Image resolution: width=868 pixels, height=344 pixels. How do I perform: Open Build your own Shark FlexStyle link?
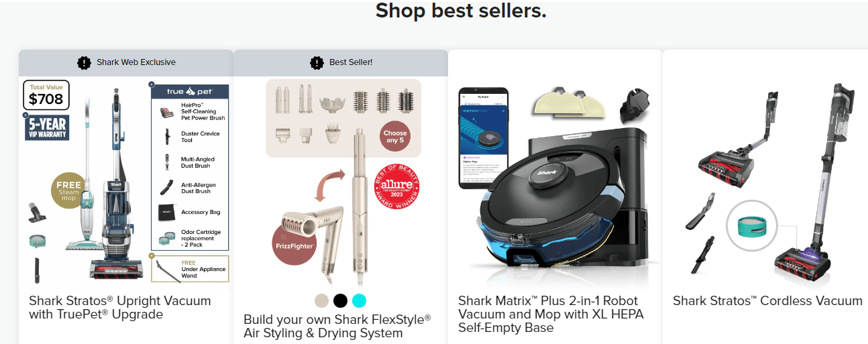(337, 326)
